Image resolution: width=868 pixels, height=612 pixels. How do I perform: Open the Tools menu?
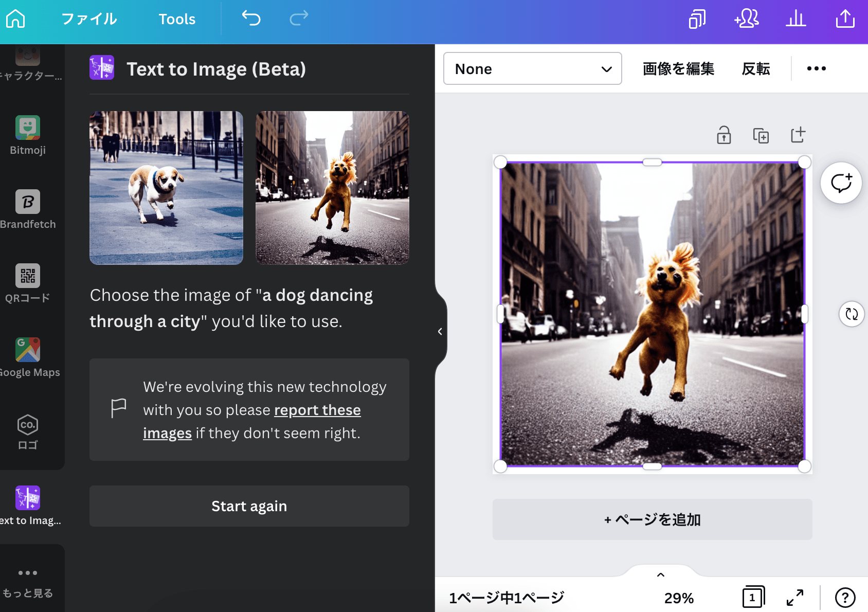(177, 19)
